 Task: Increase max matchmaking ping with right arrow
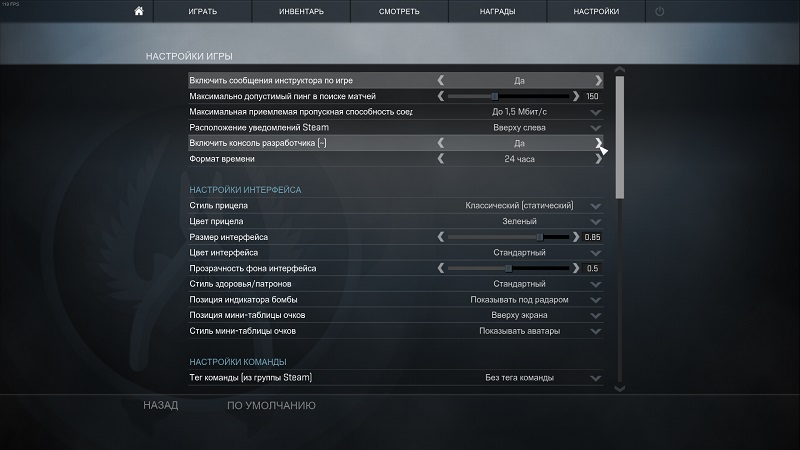tap(576, 96)
